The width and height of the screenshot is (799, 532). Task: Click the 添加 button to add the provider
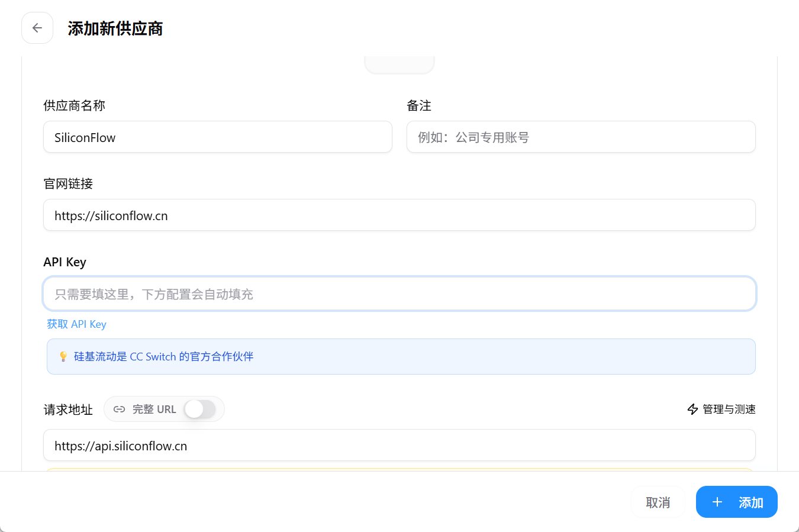tap(736, 502)
